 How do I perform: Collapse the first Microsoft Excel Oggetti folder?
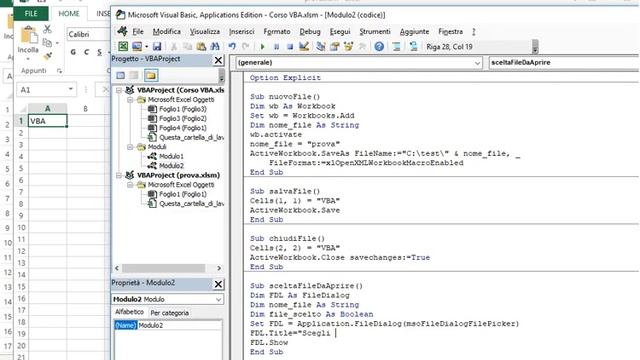[x=130, y=100]
